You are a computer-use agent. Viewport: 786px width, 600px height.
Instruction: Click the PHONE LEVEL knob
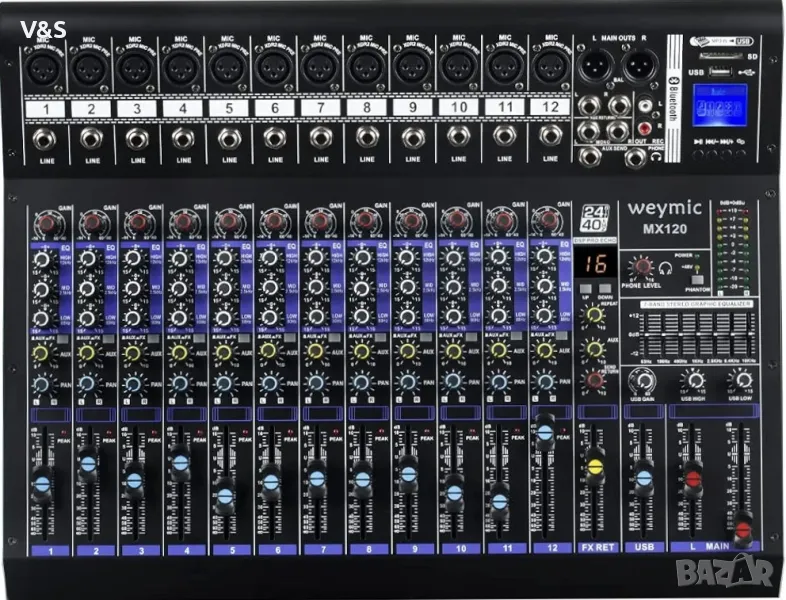click(x=639, y=267)
